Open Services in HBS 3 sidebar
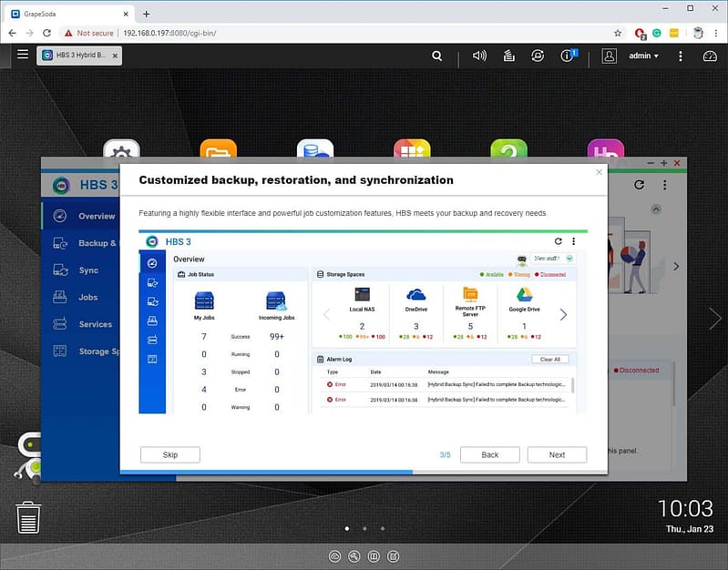The image size is (728, 570). 81,324
